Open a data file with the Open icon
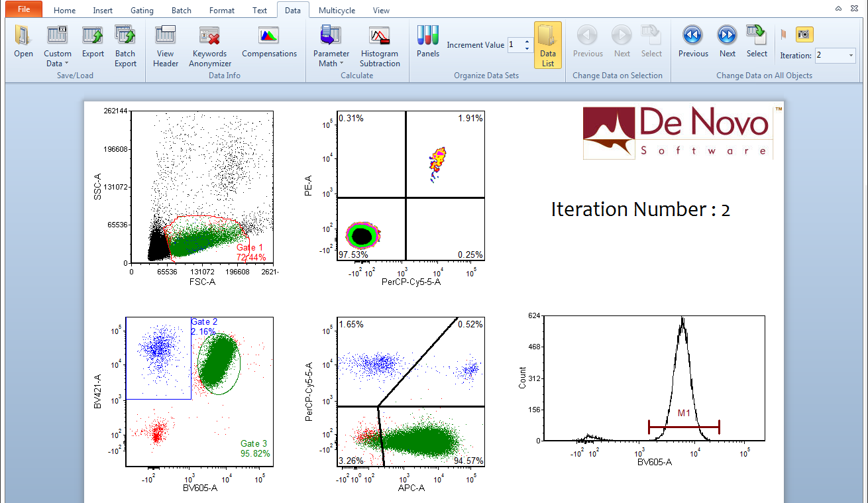This screenshot has height=503, width=868. [23, 42]
